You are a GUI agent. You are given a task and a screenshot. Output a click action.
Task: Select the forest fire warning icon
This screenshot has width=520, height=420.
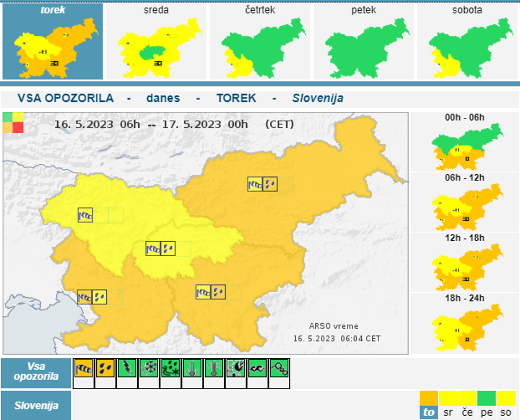(236, 369)
